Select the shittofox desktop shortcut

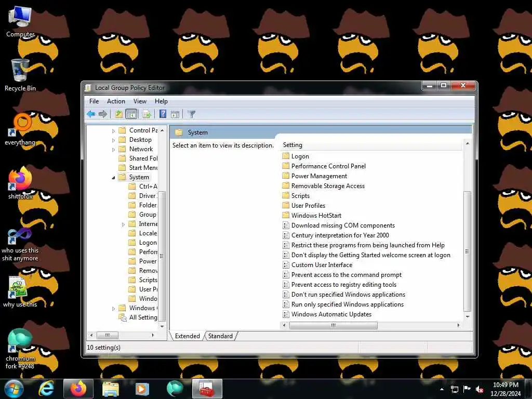(20, 183)
